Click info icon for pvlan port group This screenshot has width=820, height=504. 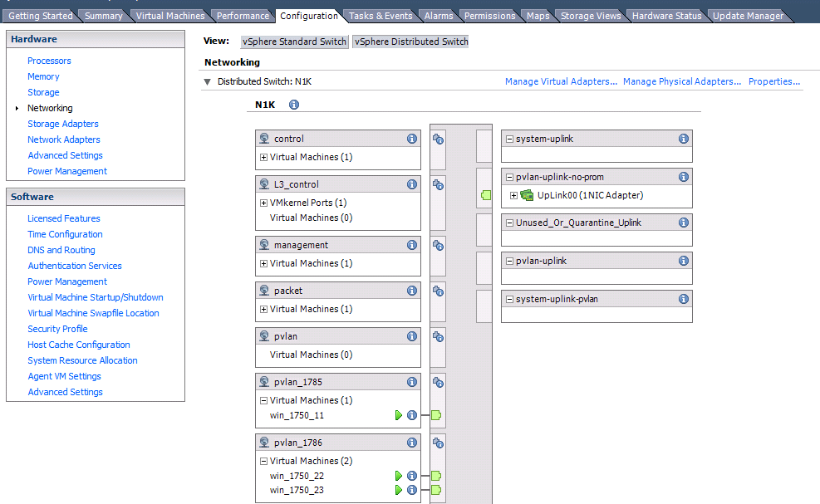412,336
